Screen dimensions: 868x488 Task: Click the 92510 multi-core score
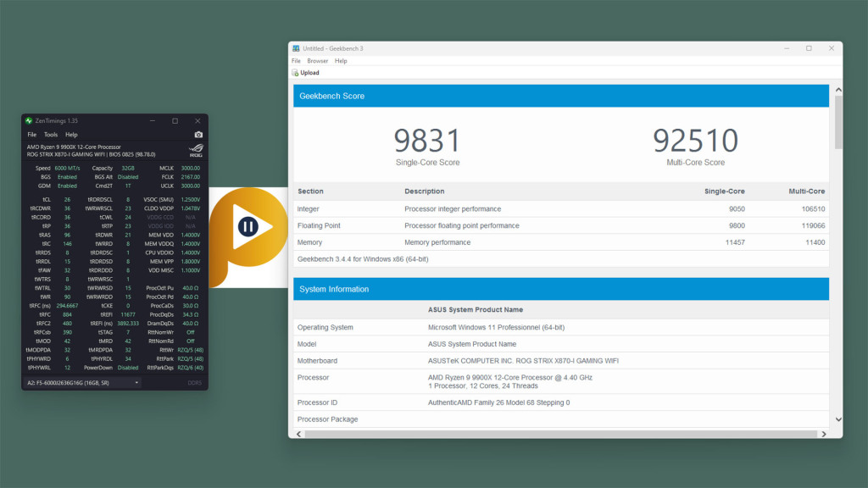695,141
